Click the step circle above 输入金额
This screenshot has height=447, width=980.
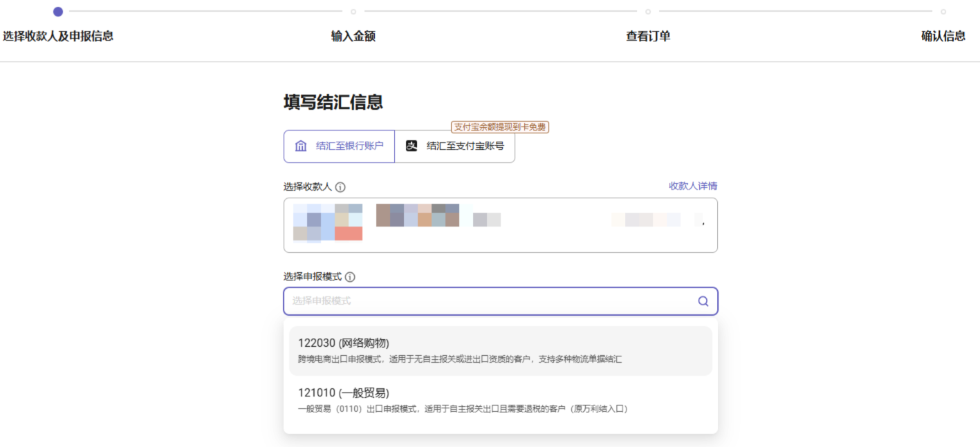pyautogui.click(x=353, y=12)
